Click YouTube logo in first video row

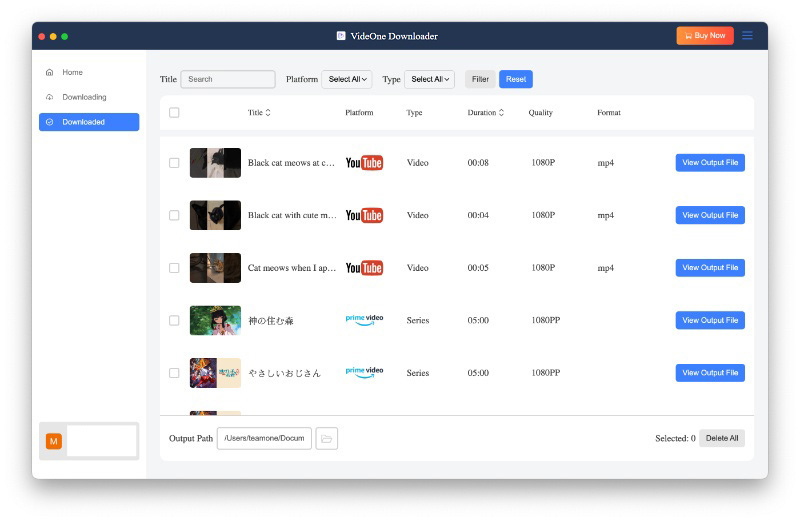point(364,163)
